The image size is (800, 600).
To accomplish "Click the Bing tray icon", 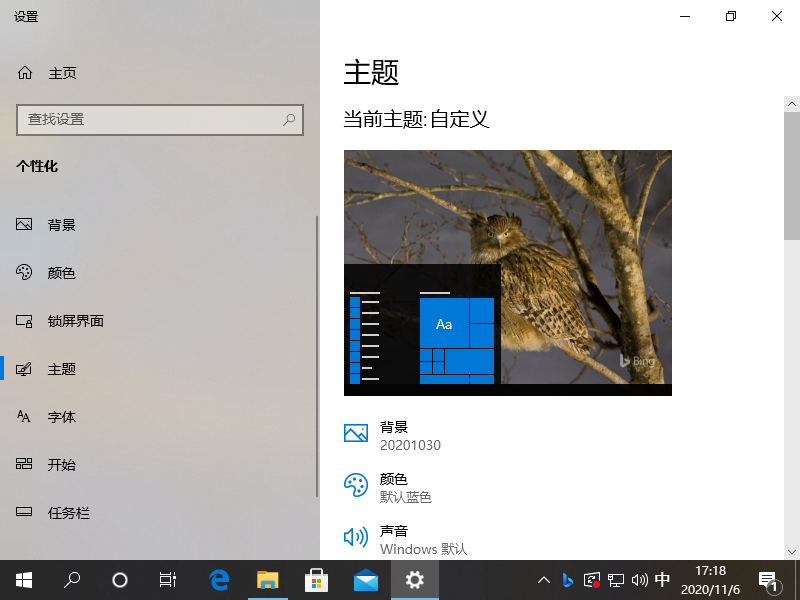I will point(567,580).
